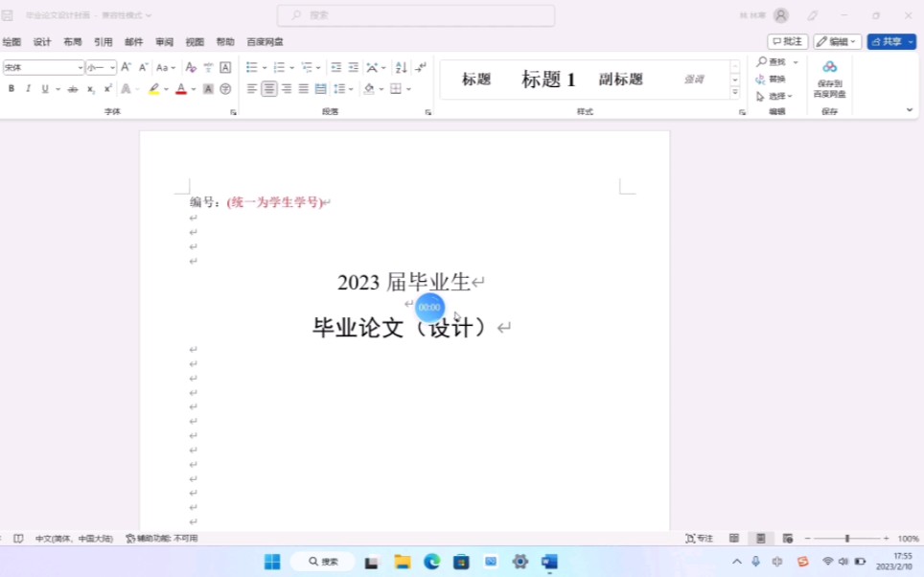This screenshot has width=924, height=577.
Task: Toggle strikethrough formatting
Action: pyautogui.click(x=74, y=88)
